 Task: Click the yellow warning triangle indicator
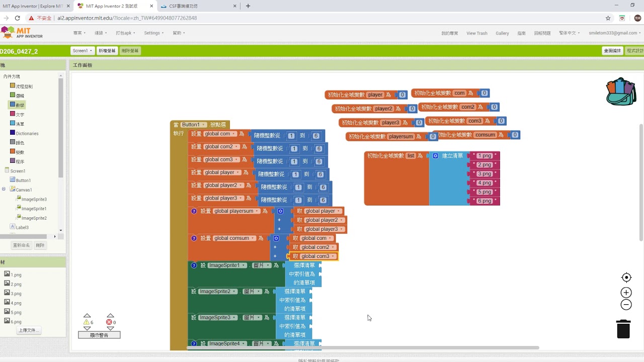87,322
